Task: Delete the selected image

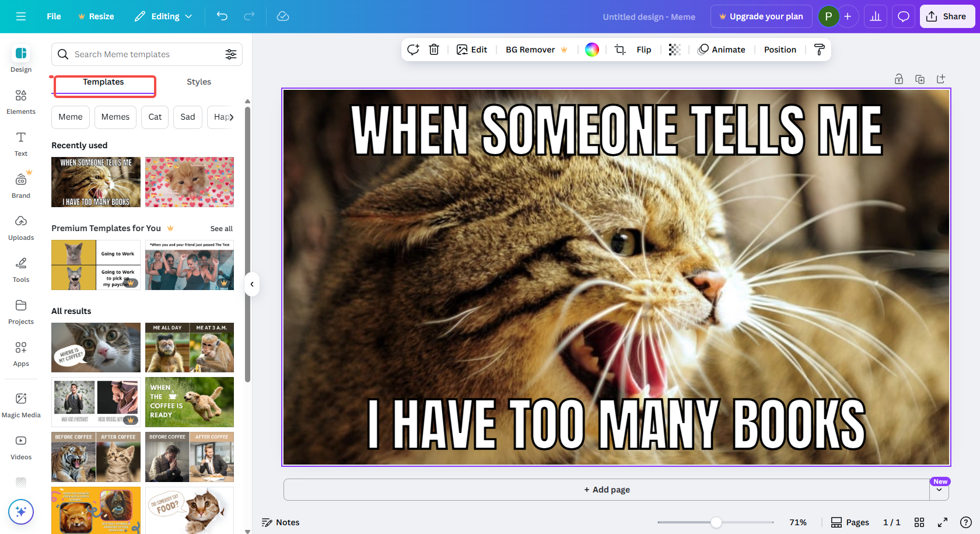Action: 434,50
